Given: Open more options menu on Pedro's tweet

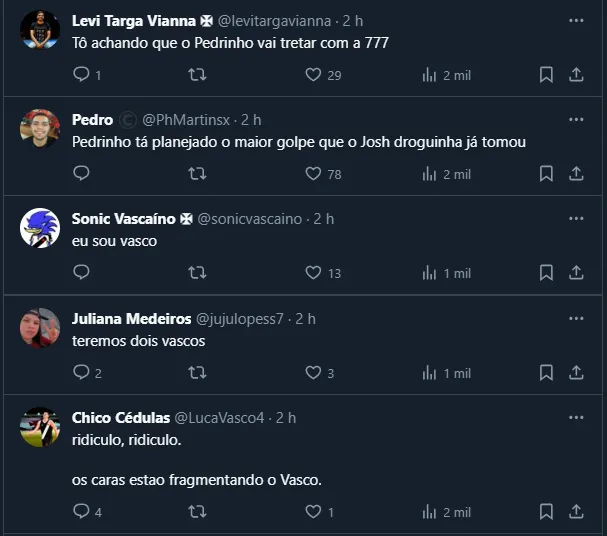Looking at the screenshot, I should pos(576,120).
